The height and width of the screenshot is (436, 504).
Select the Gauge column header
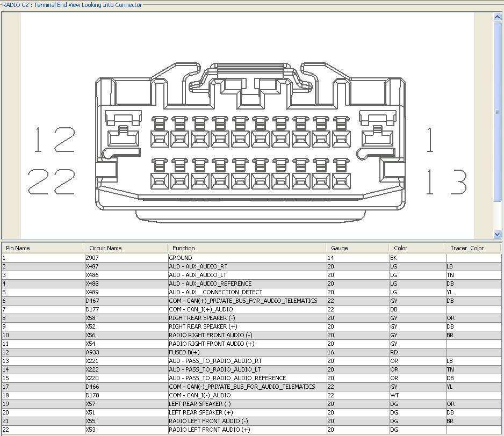358,248
